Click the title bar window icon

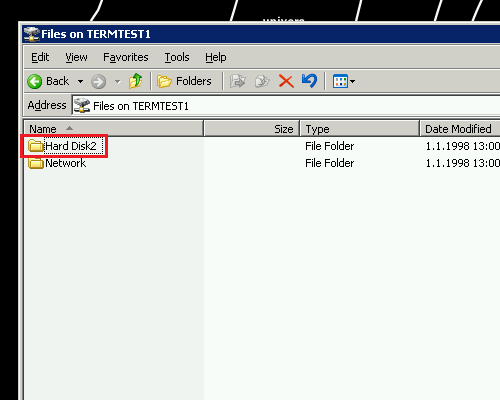[x=32, y=34]
